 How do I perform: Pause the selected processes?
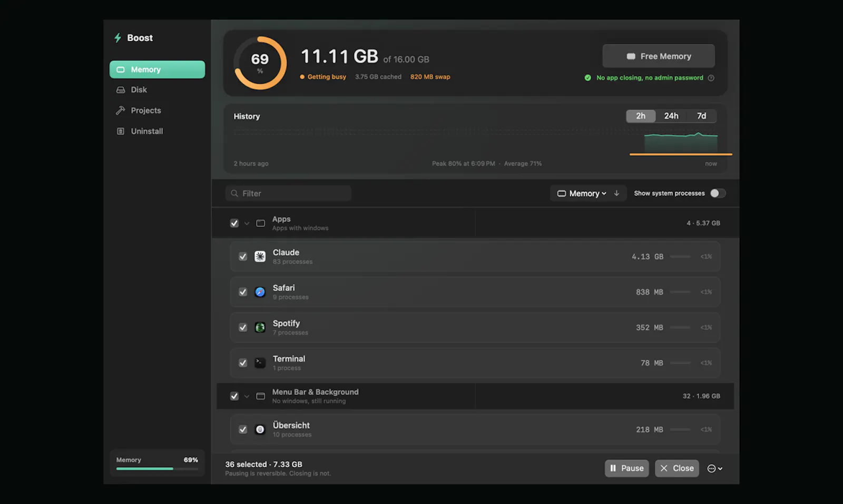627,468
